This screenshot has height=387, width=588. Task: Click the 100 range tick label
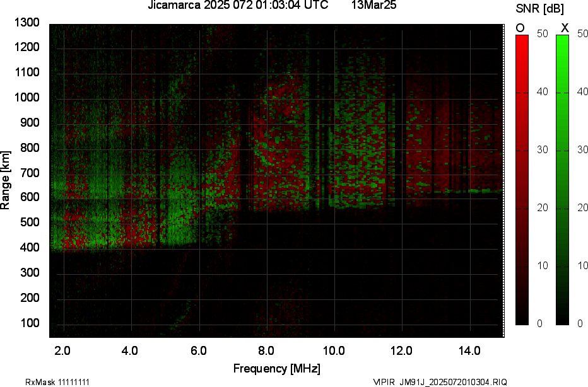pyautogui.click(x=30, y=323)
